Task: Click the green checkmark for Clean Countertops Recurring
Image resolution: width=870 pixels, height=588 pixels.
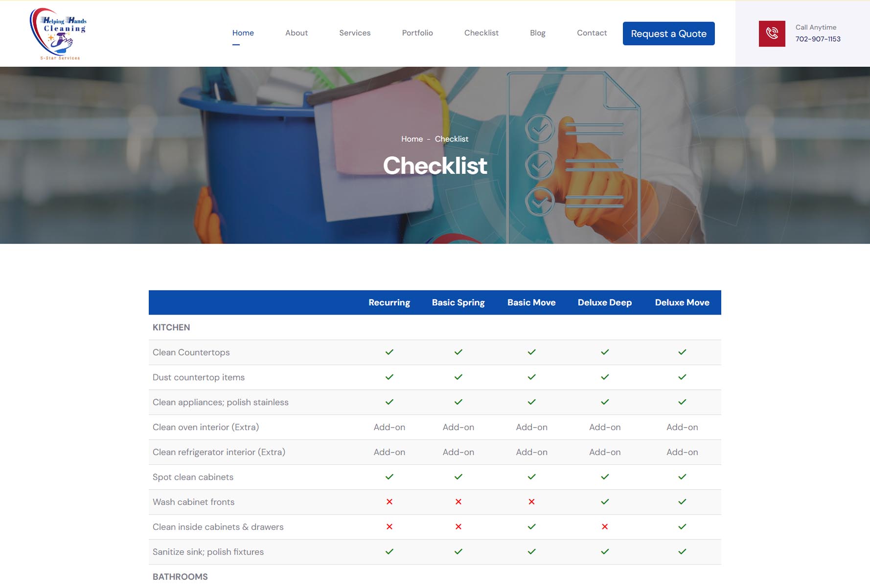Action: [x=389, y=352]
